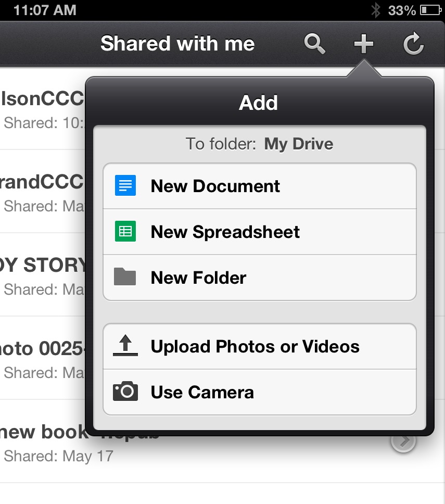The width and height of the screenshot is (445, 504).
Task: Open the IsonCCC shared item
Action: 42,109
